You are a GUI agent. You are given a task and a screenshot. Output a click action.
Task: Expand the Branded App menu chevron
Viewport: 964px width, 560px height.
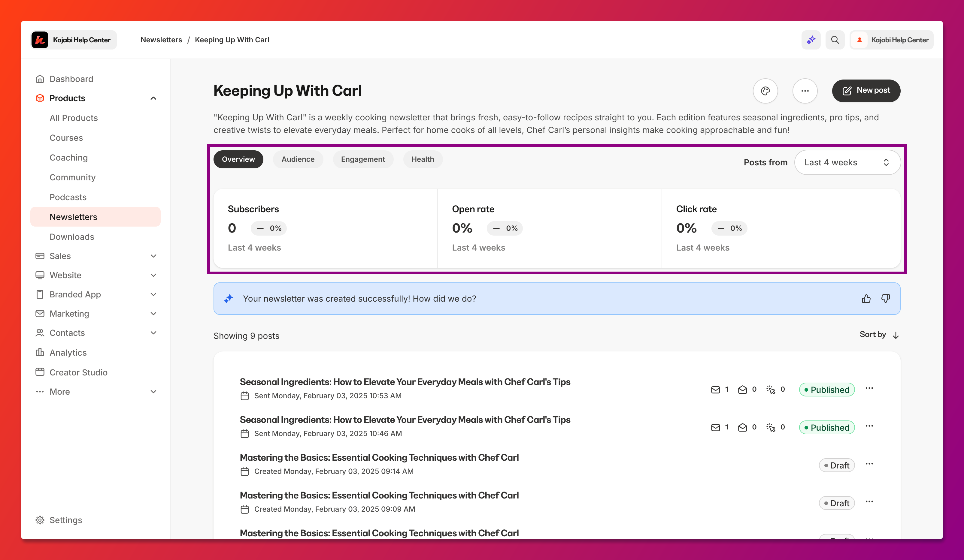click(153, 294)
